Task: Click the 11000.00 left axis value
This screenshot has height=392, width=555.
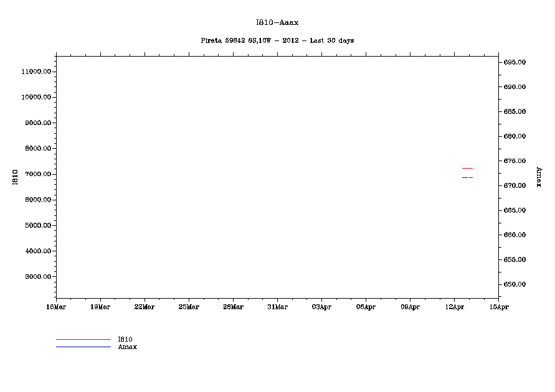Action: coord(36,72)
